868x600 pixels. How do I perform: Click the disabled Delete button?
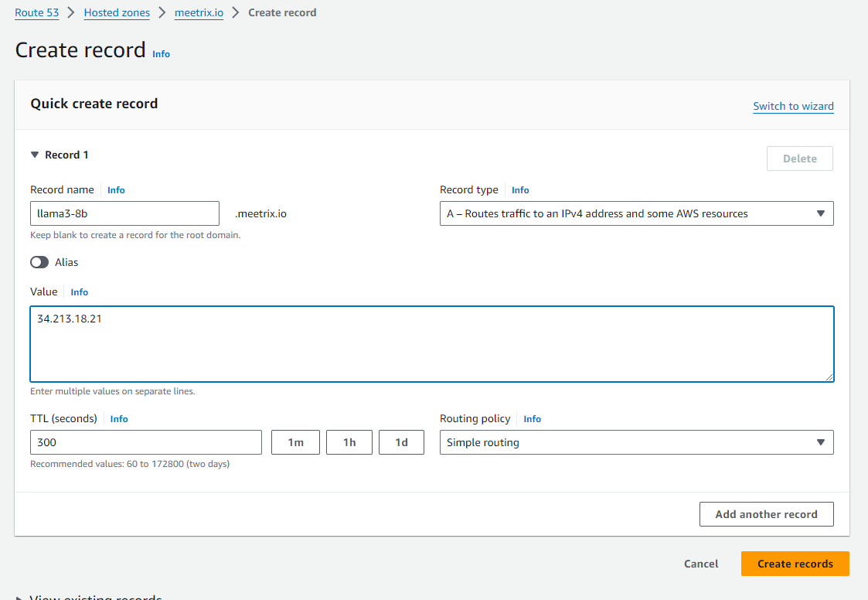pyautogui.click(x=800, y=159)
